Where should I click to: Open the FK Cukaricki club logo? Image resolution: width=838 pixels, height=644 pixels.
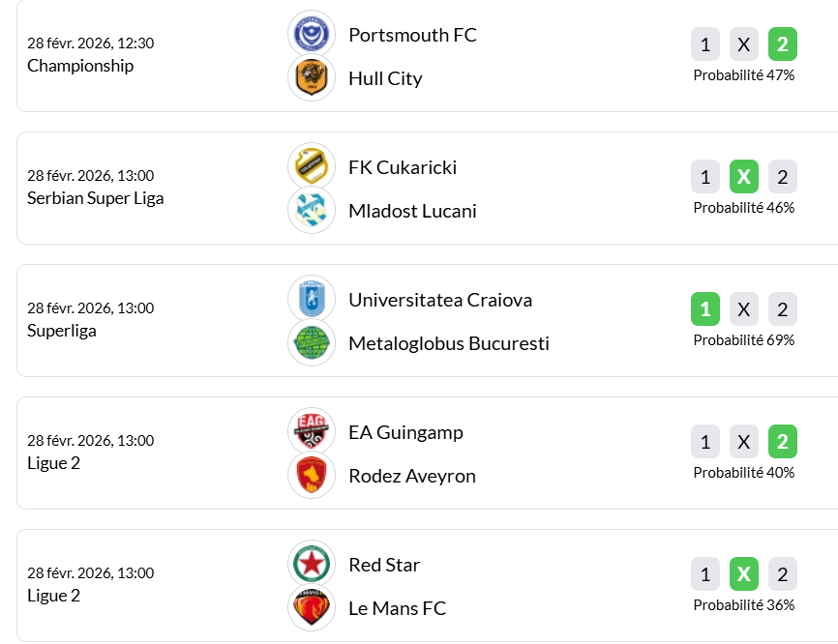(312, 167)
